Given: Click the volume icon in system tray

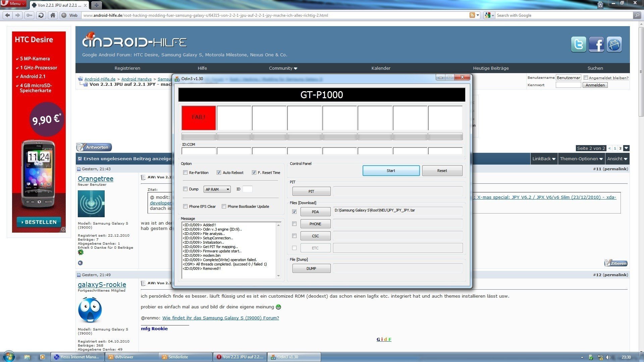Looking at the screenshot, I should click(608, 357).
